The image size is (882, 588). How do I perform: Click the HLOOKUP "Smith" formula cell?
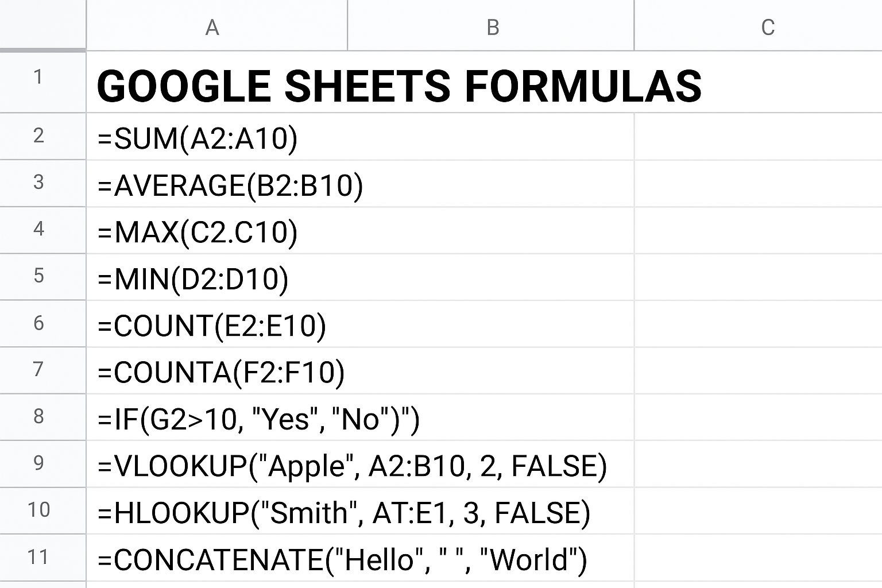click(343, 513)
